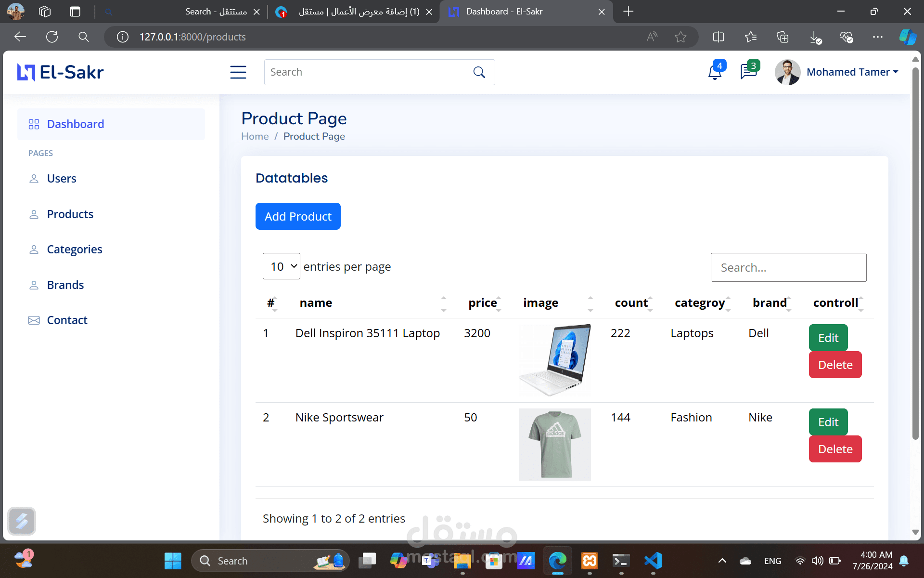Click the browser refresh icon
Screen dimensions: 924x578
pyautogui.click(x=52, y=37)
